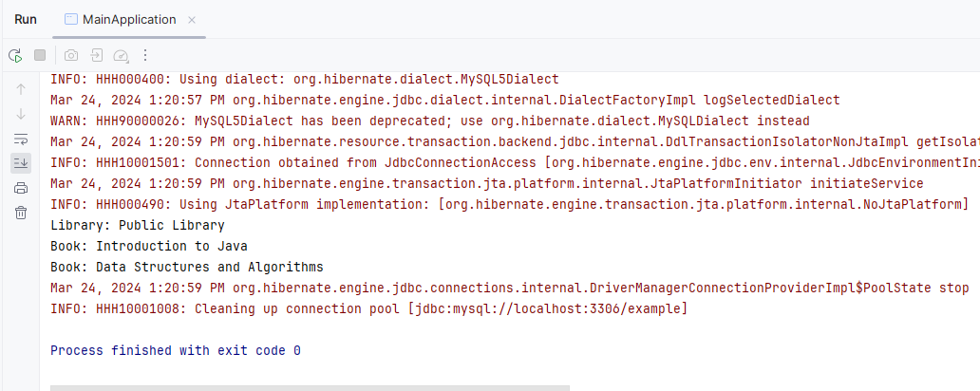The image size is (980, 391).
Task: Toggle soft-wrap for console output
Action: [21, 139]
